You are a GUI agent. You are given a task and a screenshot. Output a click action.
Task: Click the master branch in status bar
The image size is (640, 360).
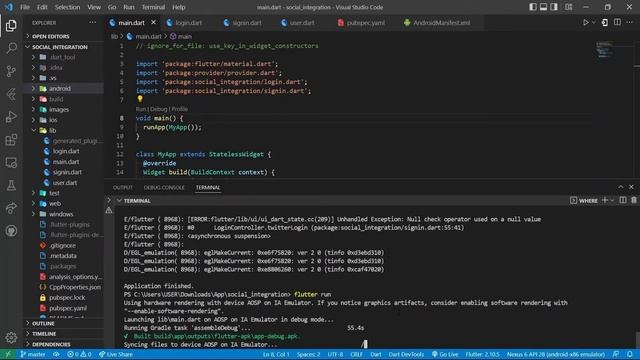coord(33,354)
